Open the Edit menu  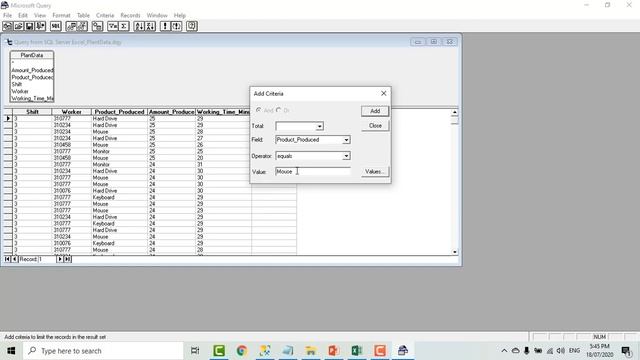click(23, 16)
